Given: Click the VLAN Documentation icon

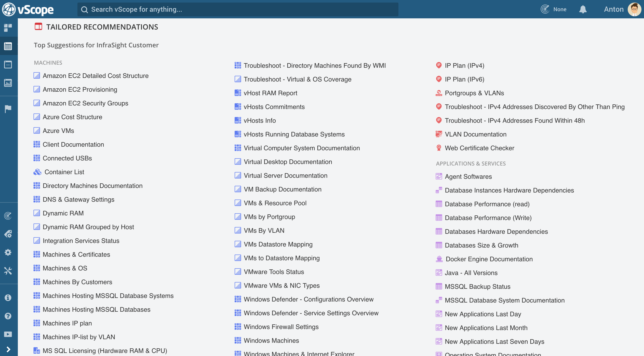Looking at the screenshot, I should (x=439, y=134).
